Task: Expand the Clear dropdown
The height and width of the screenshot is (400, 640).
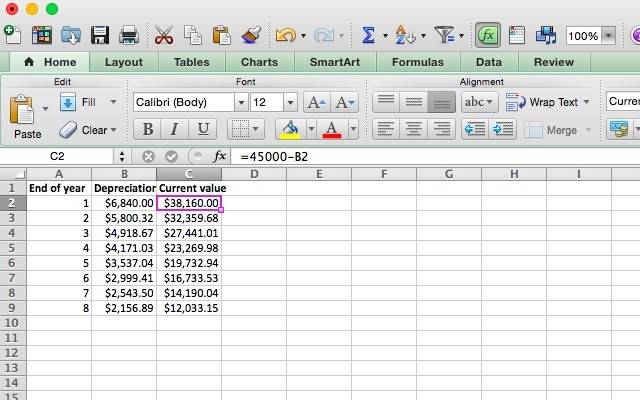Action: point(113,130)
